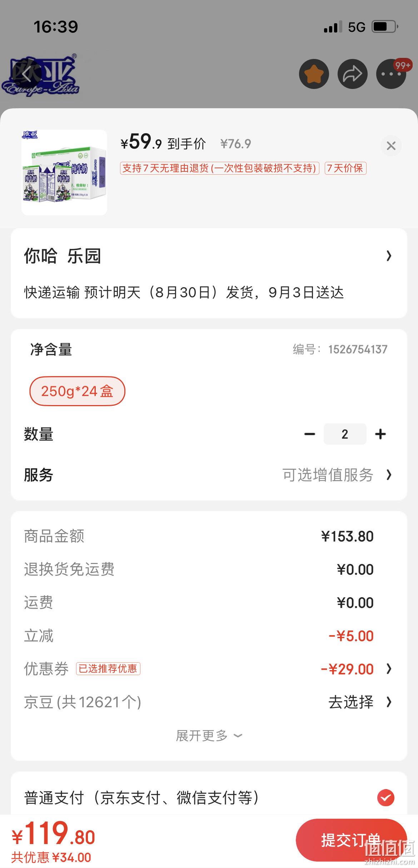This screenshot has width=418, height=868.
Task: Tap the star favorite icon
Action: (314, 74)
